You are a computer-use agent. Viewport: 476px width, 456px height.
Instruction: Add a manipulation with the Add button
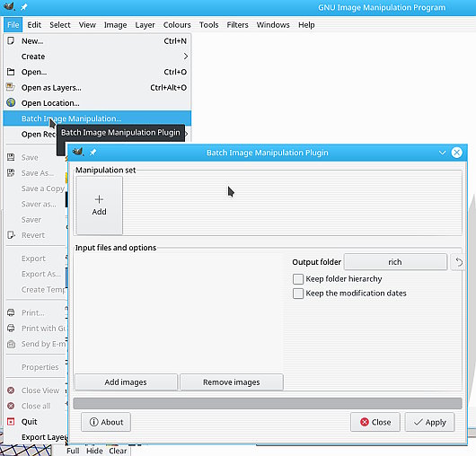[100, 206]
